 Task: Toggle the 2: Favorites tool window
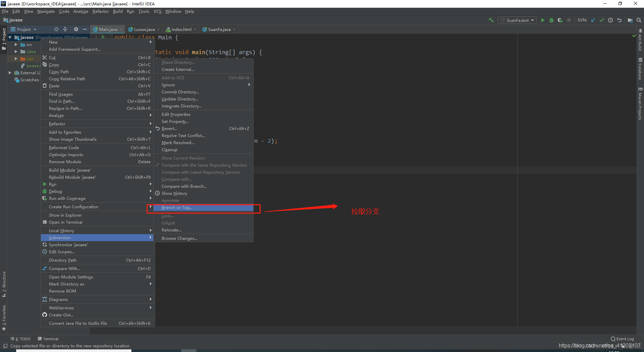point(4,318)
